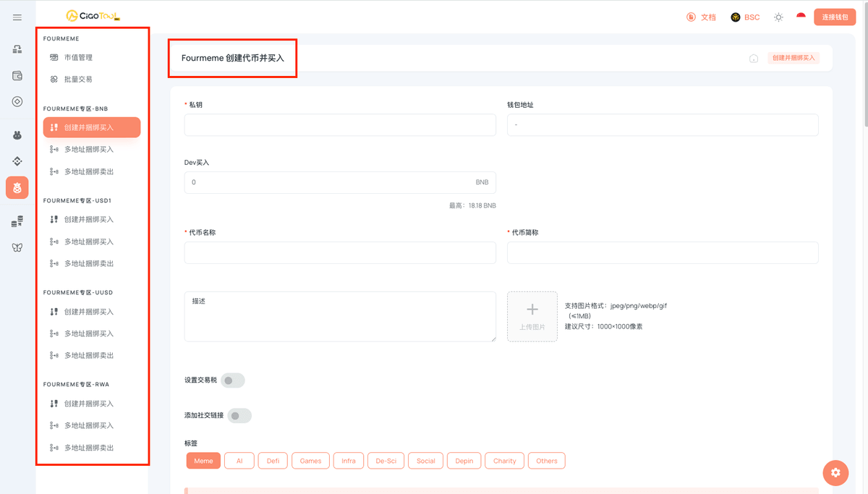The height and width of the screenshot is (494, 868).
Task: Select the Infra tag
Action: coord(349,461)
